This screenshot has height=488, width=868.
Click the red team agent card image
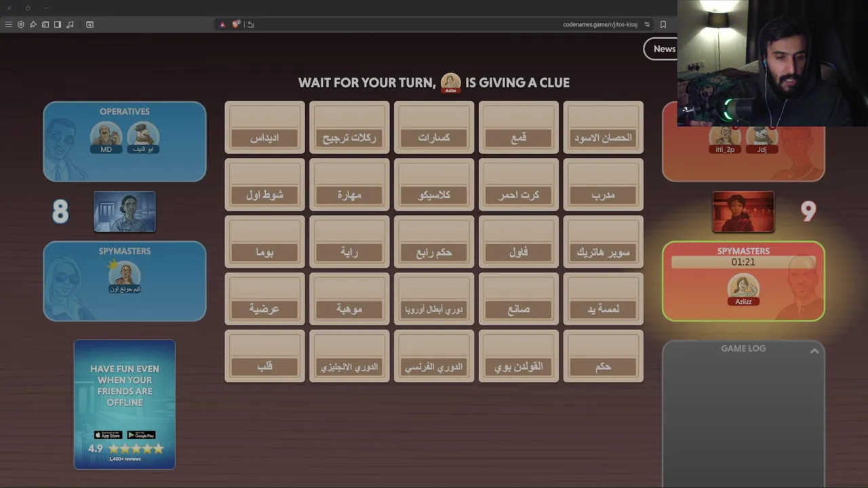[x=743, y=211]
